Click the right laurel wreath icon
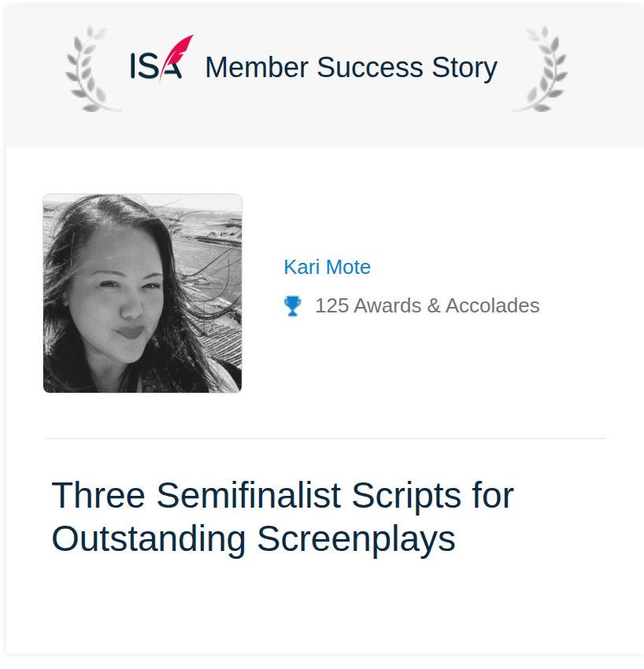 pyautogui.click(x=541, y=68)
